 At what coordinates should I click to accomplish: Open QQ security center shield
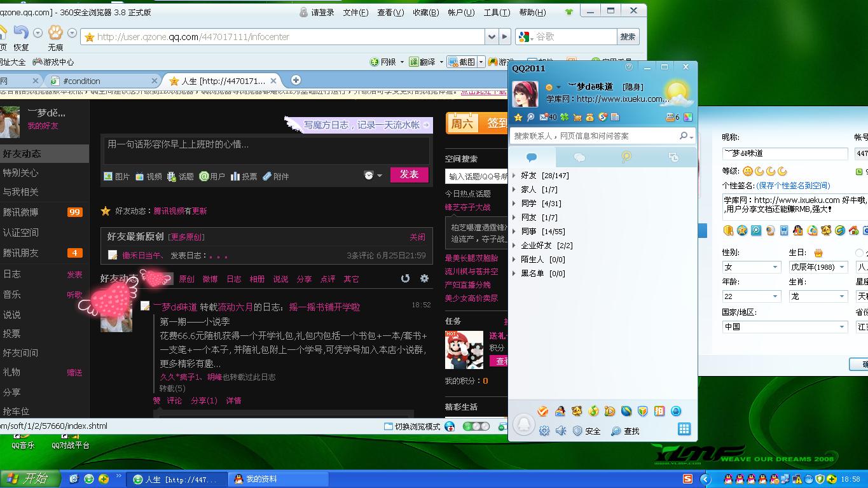click(586, 431)
